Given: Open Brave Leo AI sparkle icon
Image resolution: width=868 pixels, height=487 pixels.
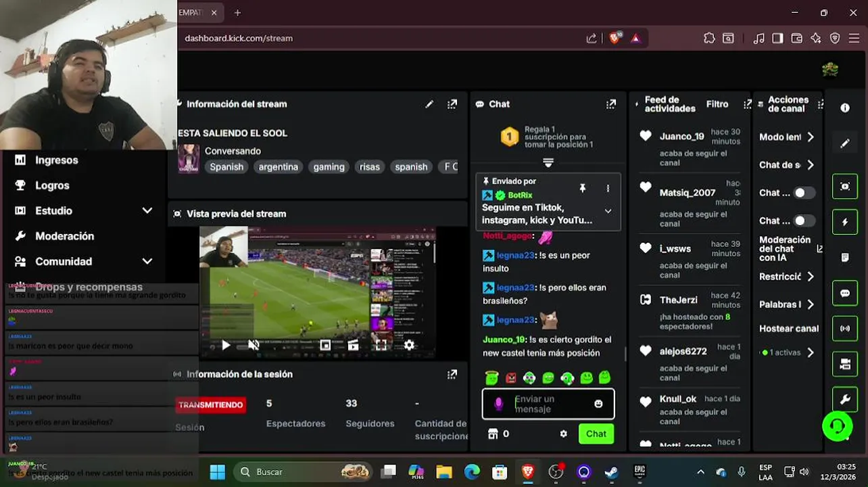Looking at the screenshot, I should click(816, 39).
